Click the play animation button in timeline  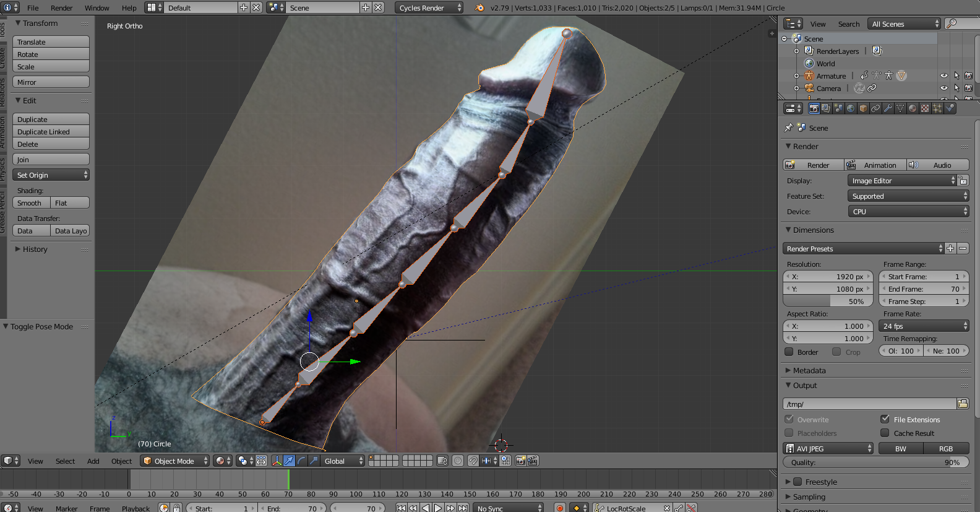(x=438, y=508)
